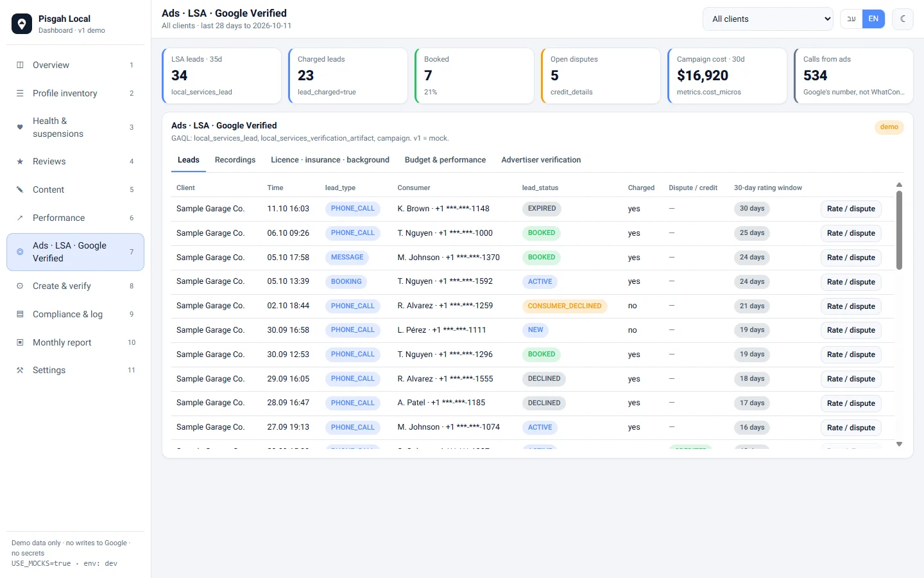The height and width of the screenshot is (578, 924).
Task: Click Rate / dispute for 06.10 09:26 lead
Action: click(851, 233)
